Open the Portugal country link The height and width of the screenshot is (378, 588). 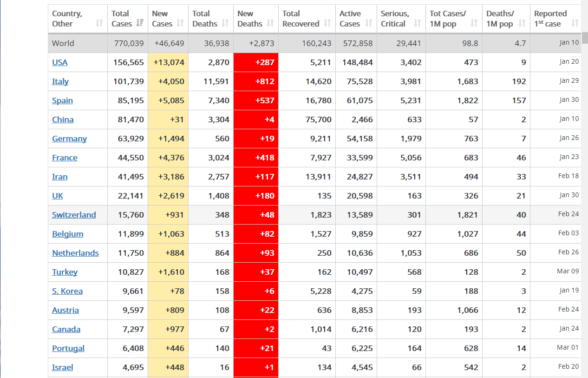[68, 348]
